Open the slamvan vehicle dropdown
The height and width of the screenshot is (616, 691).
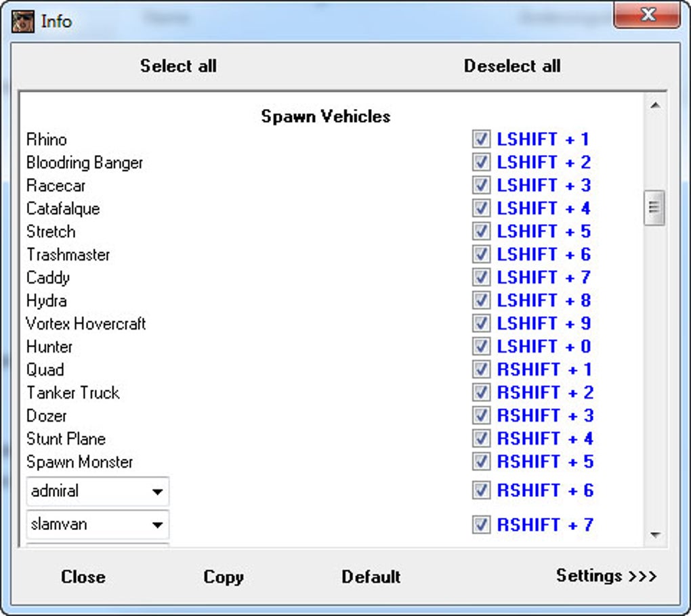pyautogui.click(x=98, y=525)
